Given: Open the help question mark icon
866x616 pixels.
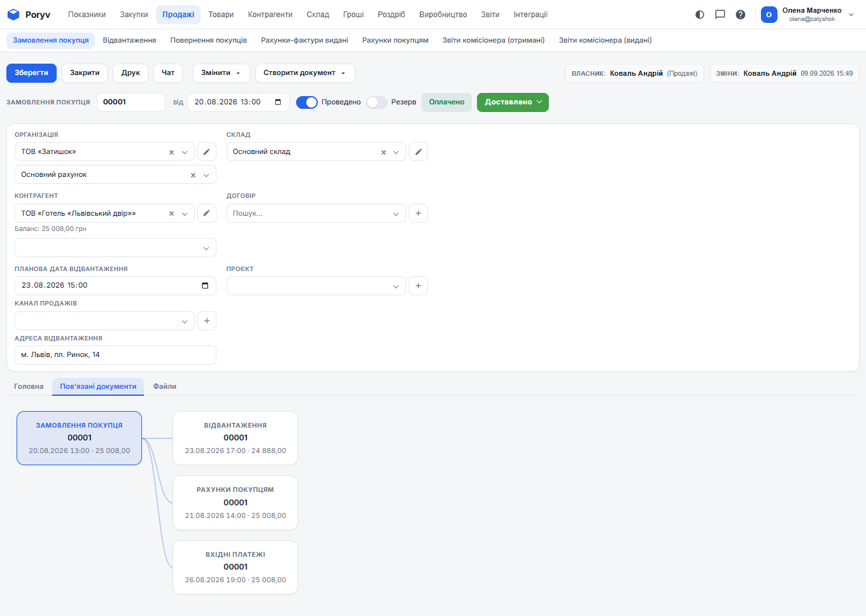Looking at the screenshot, I should click(x=741, y=15).
